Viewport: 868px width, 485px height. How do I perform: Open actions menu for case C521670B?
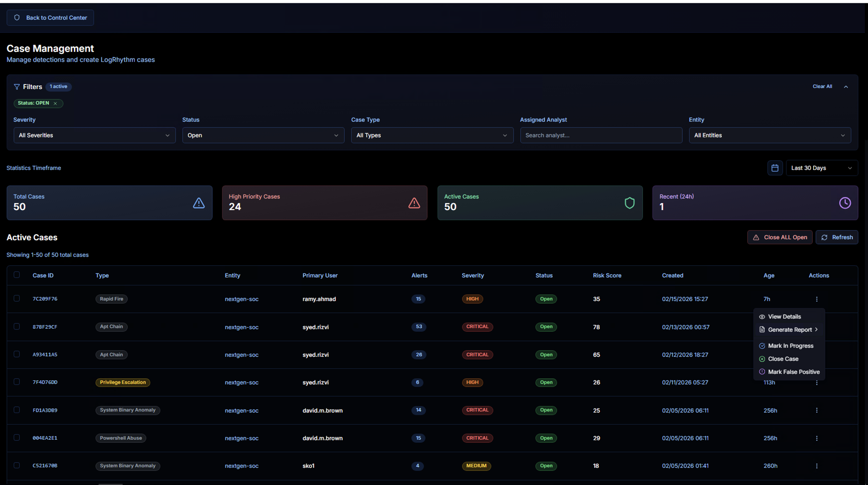click(x=817, y=466)
